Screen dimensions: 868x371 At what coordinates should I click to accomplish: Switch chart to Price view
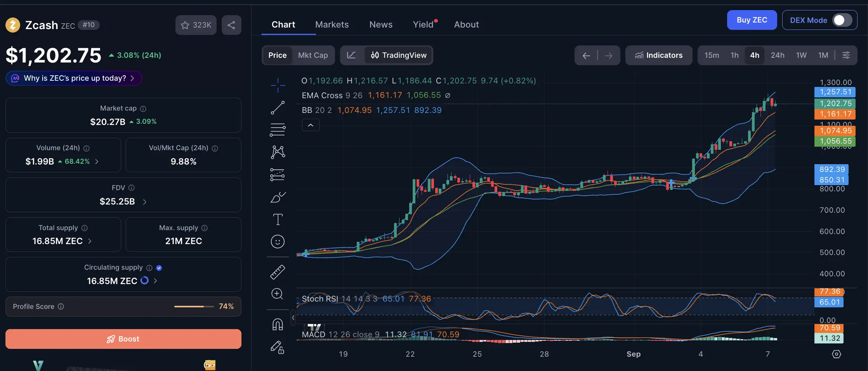pos(278,55)
